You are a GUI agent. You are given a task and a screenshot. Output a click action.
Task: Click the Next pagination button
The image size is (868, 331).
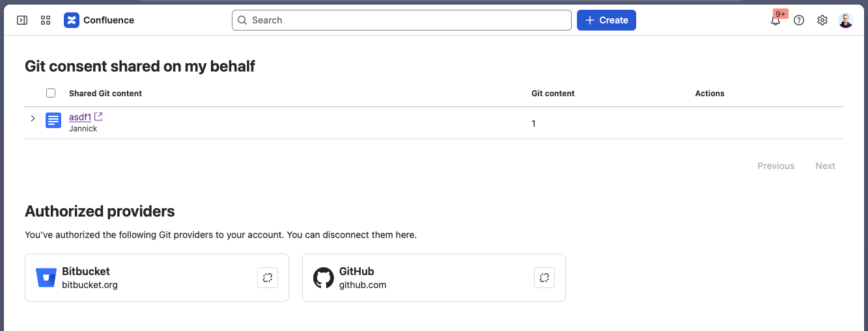click(825, 166)
